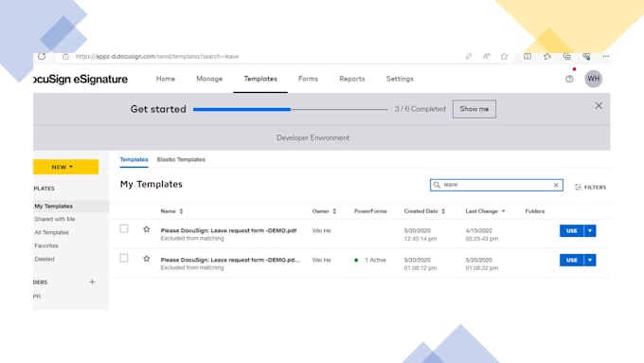Add page to favorites star icon
The image size is (644, 363).
click(x=504, y=56)
